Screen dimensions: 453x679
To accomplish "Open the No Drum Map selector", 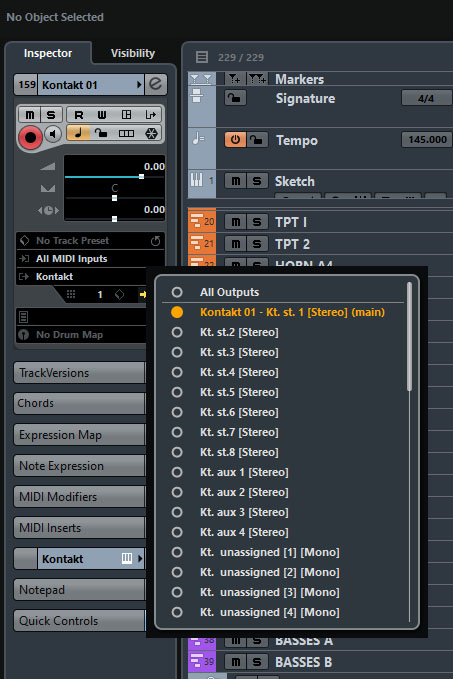I will tap(81, 334).
